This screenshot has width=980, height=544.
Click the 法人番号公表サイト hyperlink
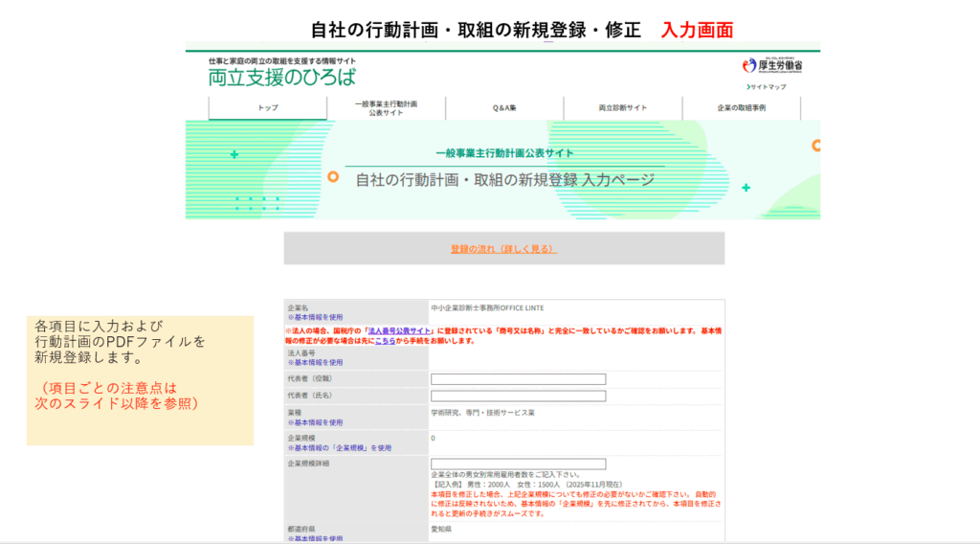click(x=390, y=329)
